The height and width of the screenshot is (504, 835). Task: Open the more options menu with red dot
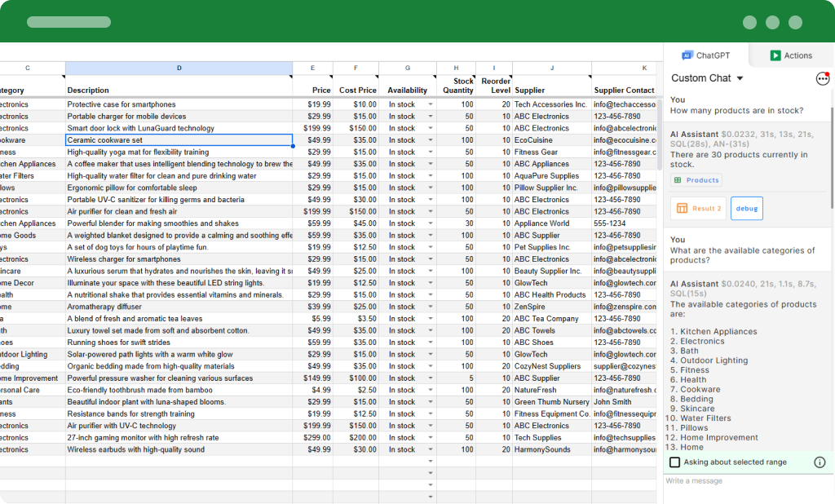pyautogui.click(x=822, y=78)
